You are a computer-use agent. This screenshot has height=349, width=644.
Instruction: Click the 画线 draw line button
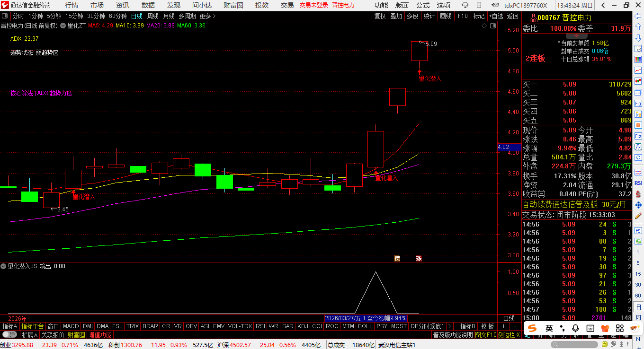tap(446, 16)
